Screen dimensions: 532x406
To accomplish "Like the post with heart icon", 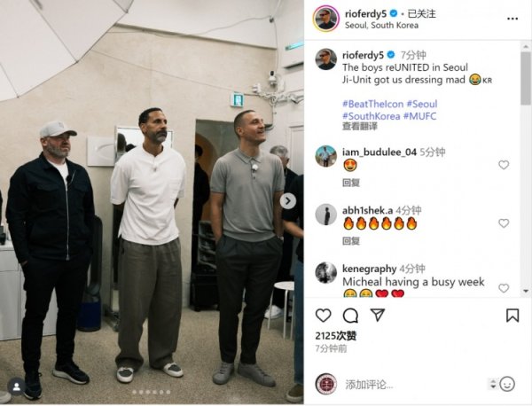I will 323,316.
